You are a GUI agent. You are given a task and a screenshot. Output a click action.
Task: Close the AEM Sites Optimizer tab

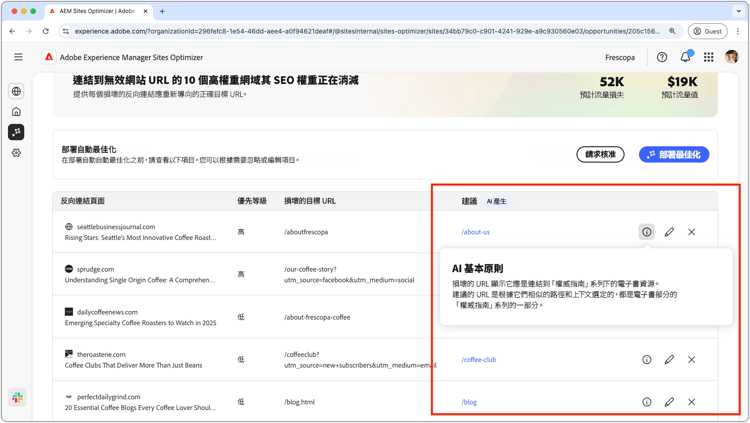click(146, 11)
